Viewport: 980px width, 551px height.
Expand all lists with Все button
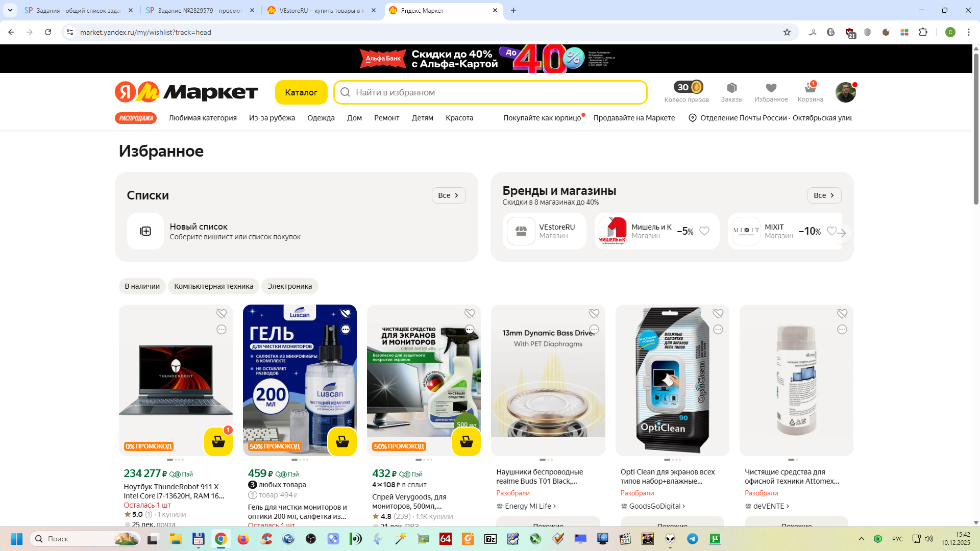(448, 195)
